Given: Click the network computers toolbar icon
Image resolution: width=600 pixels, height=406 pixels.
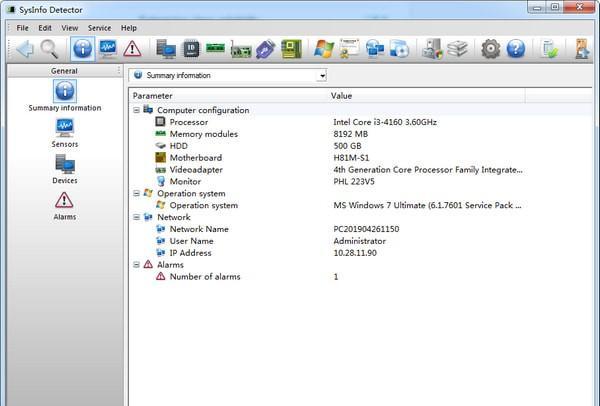Looking at the screenshot, I should [375, 49].
